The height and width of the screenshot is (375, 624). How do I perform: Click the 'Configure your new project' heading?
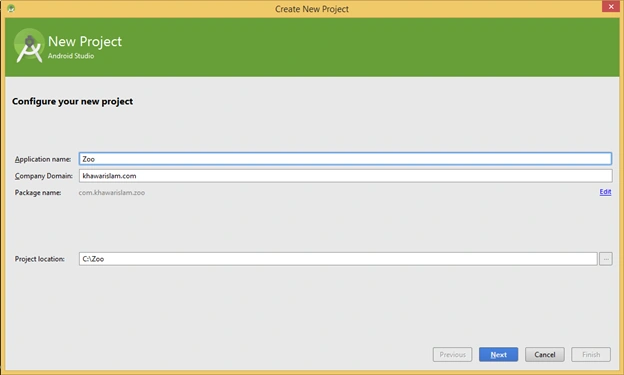72,102
